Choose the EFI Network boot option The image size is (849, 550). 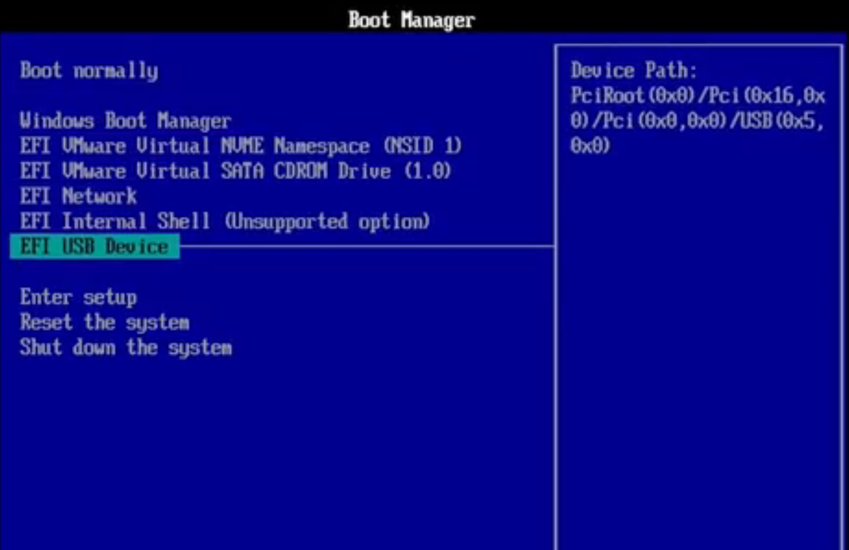click(x=79, y=196)
